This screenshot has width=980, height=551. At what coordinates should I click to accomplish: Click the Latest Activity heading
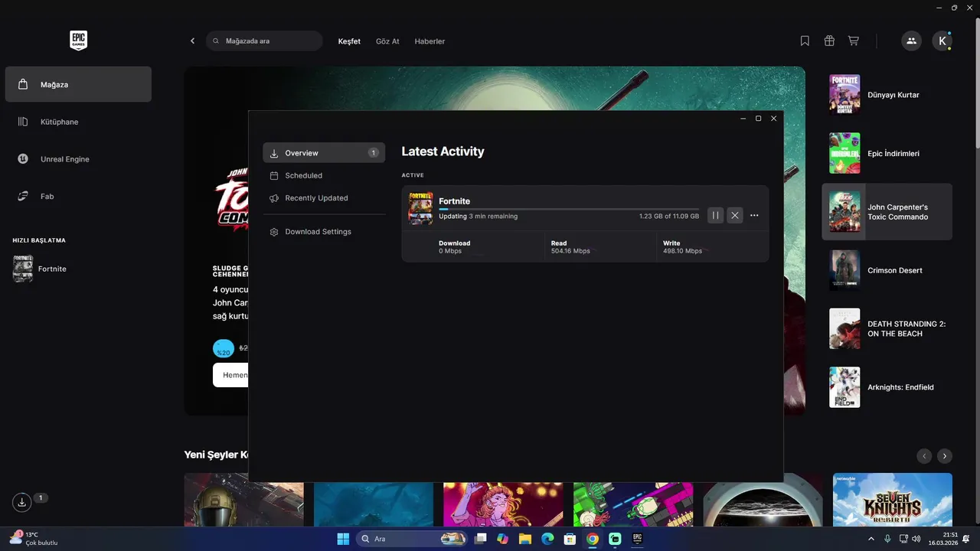[443, 152]
